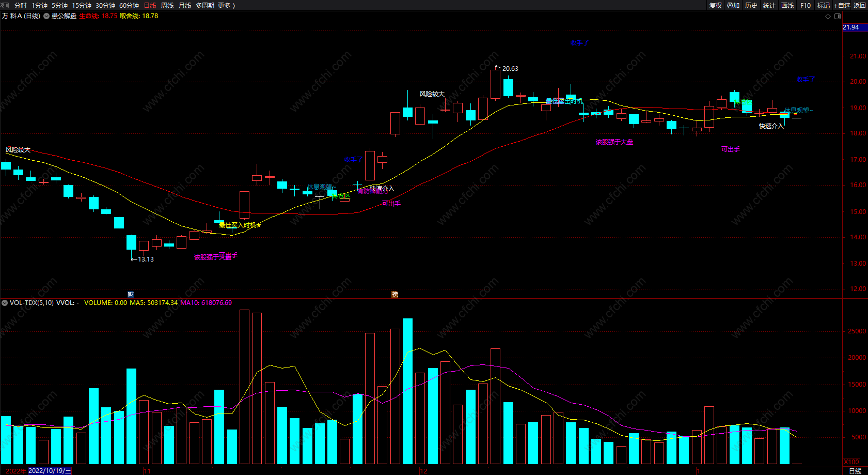Screen dimensions: 868x475
Task: Select the 1分钟 period tab
Action: 39,5
